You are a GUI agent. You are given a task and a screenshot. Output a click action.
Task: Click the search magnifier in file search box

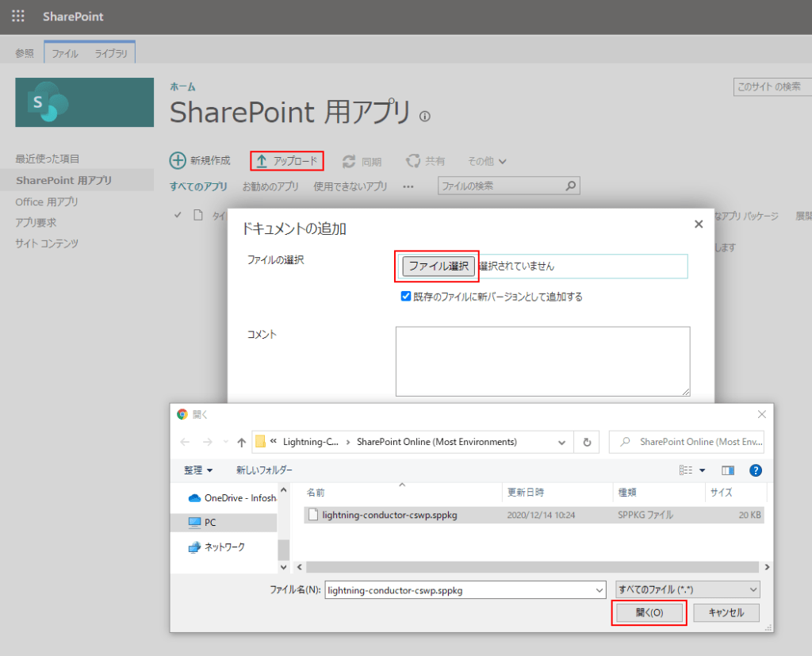(570, 186)
